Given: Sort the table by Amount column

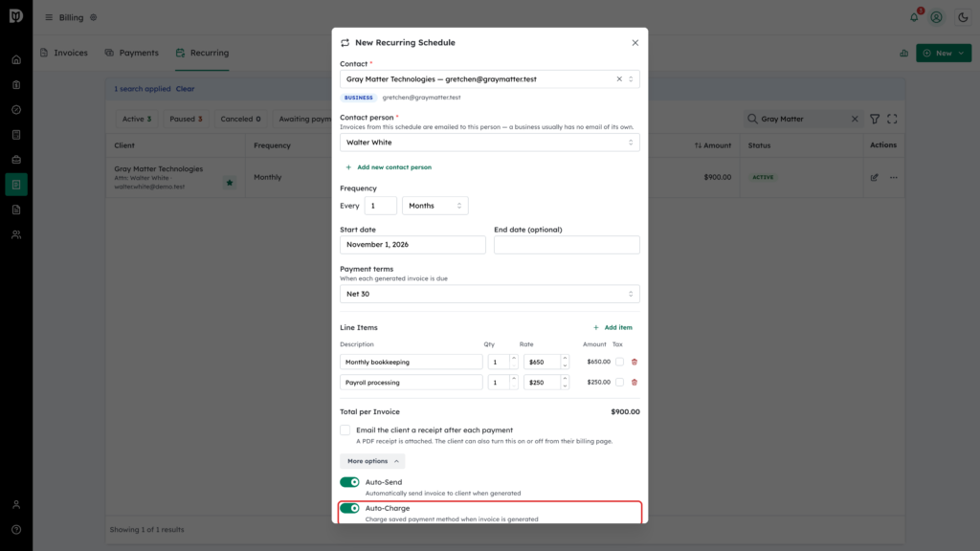Looking at the screenshot, I should tap(712, 145).
